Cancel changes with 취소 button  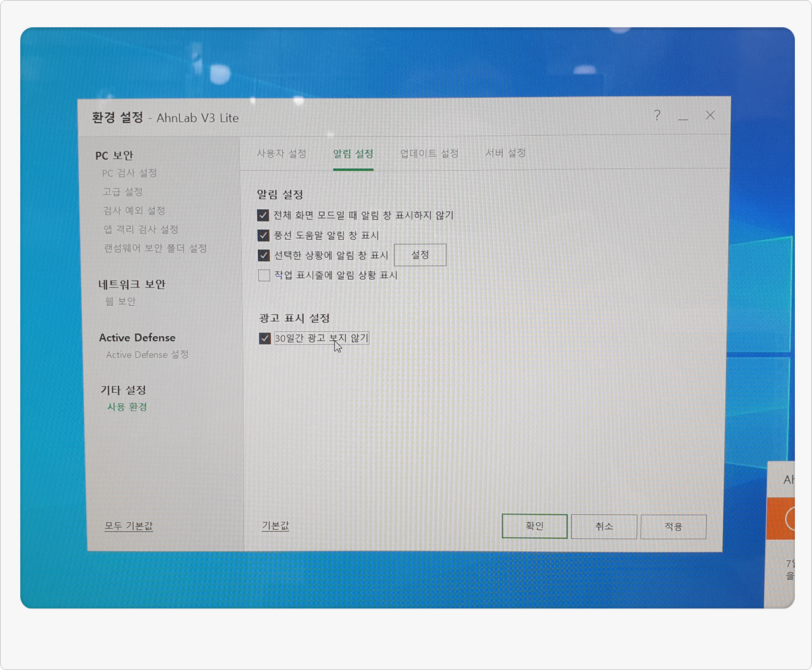[604, 527]
